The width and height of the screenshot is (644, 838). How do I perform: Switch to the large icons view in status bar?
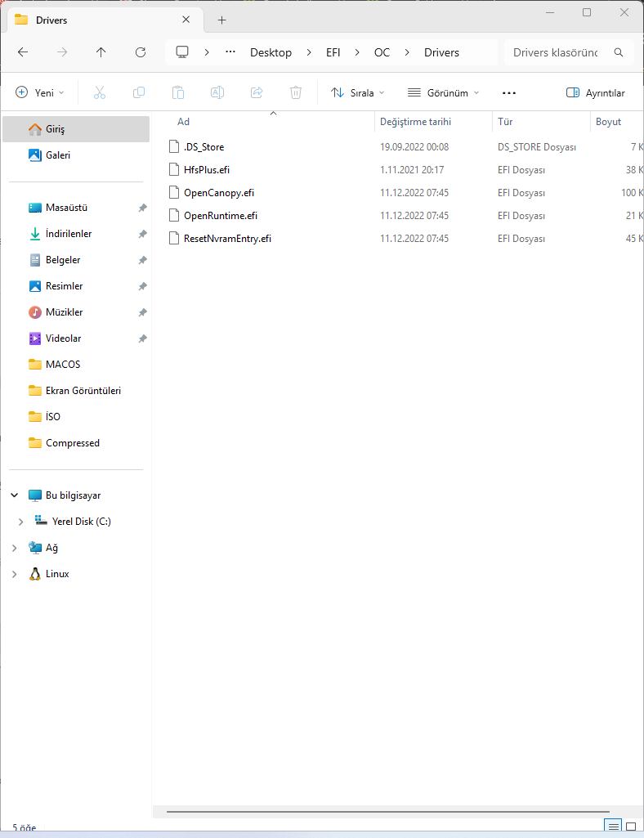(x=631, y=827)
